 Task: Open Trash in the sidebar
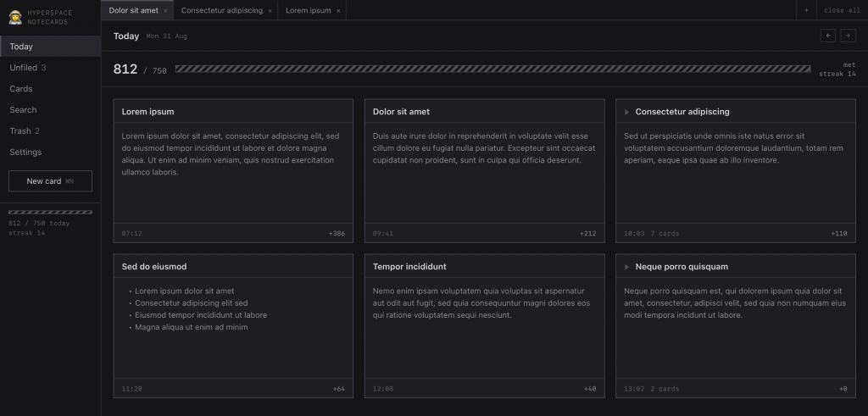[50, 130]
